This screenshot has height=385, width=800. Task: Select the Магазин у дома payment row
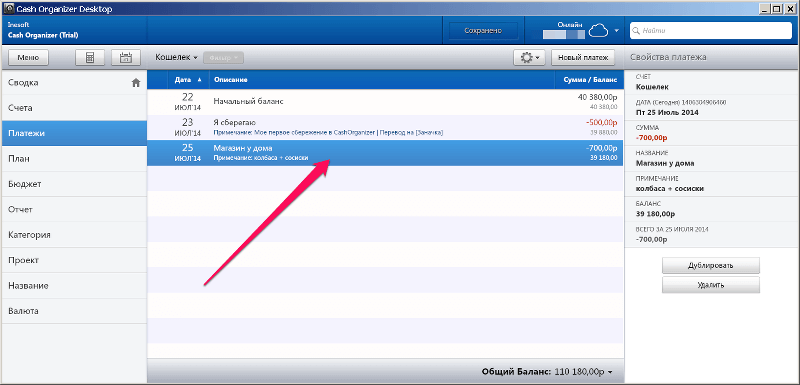pyautogui.click(x=385, y=153)
